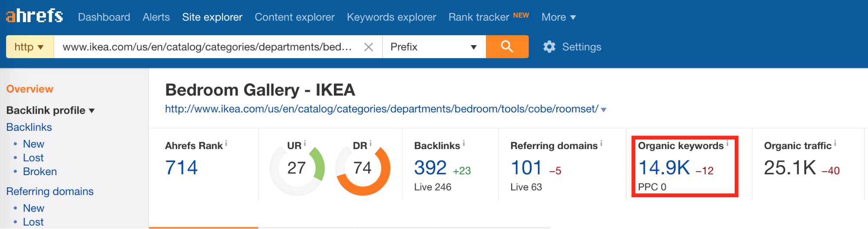Image resolution: width=868 pixels, height=229 pixels.
Task: Open Broken under Backlinks
Action: [40, 172]
